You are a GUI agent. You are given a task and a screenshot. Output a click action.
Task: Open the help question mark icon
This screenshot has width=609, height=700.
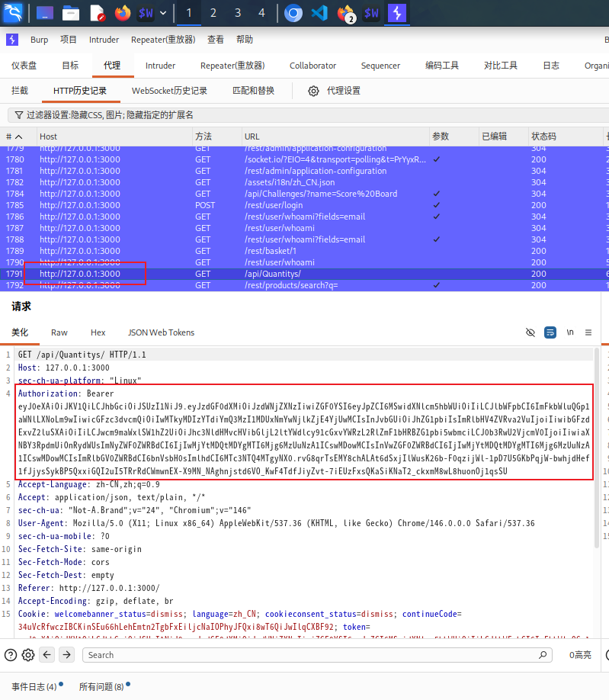point(11,655)
